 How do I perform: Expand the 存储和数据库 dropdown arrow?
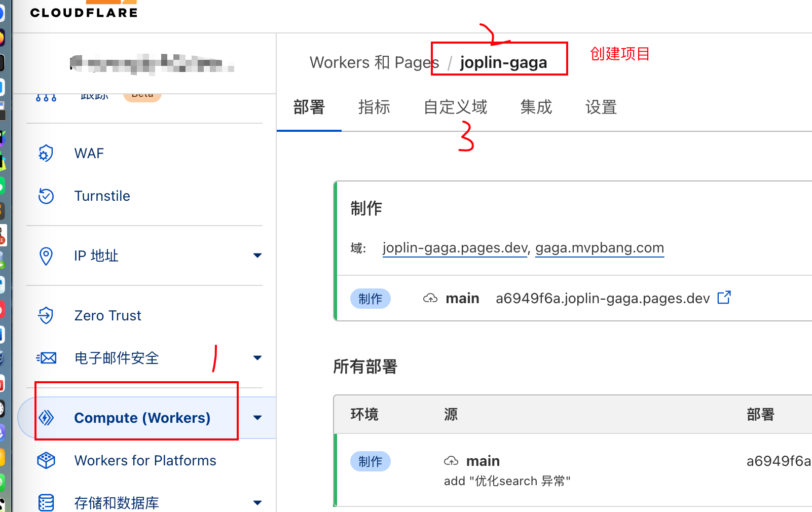point(257,503)
